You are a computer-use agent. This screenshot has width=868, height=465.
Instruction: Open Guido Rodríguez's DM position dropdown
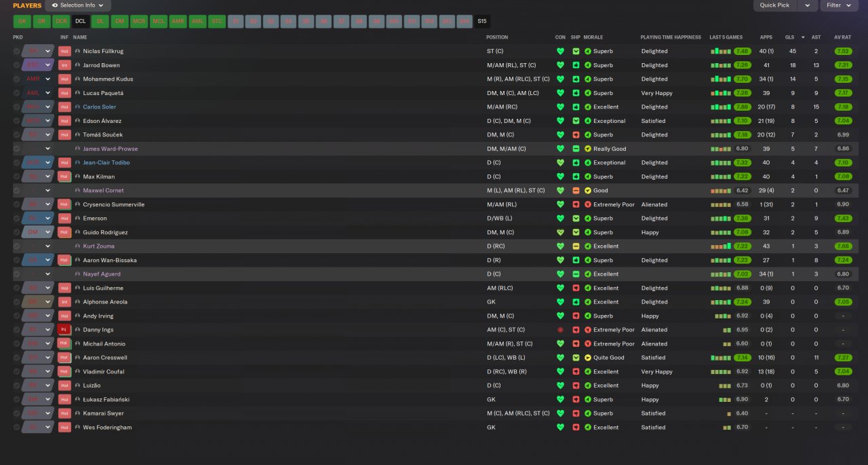coord(38,232)
